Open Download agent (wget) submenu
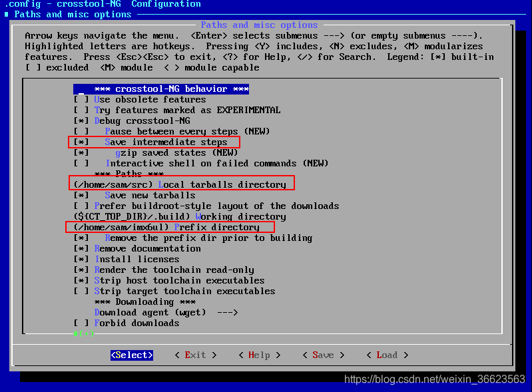Viewport: 532px width, 392px height. (166, 312)
